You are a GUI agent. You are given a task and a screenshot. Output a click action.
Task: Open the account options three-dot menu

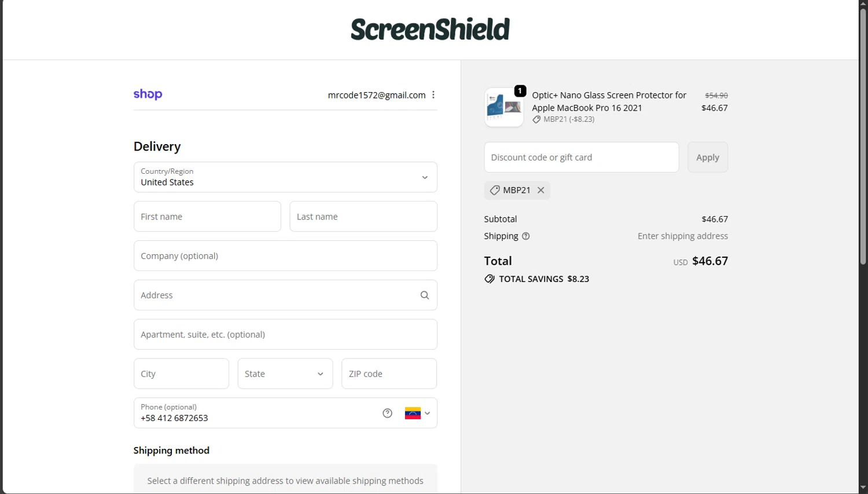[x=433, y=95]
